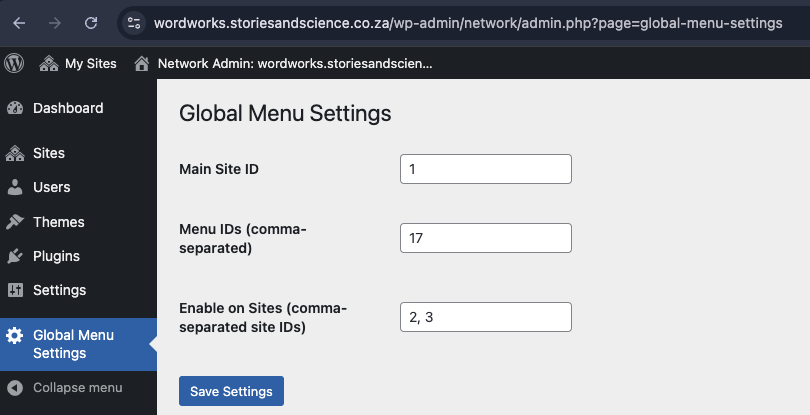View site information icon in address bar
This screenshot has width=810, height=415.
pyautogui.click(x=136, y=22)
